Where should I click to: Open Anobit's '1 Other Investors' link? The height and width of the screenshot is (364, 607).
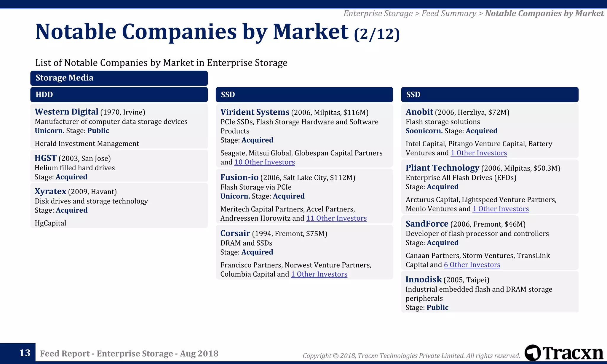click(x=479, y=153)
